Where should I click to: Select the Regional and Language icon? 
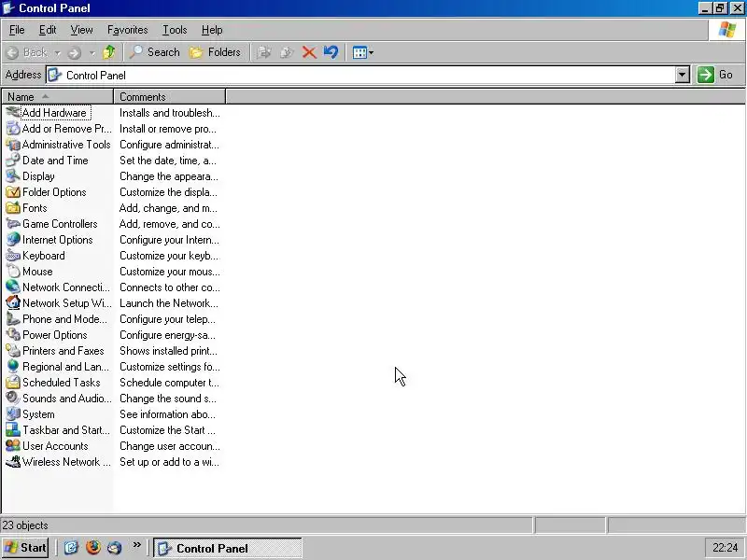(x=13, y=367)
